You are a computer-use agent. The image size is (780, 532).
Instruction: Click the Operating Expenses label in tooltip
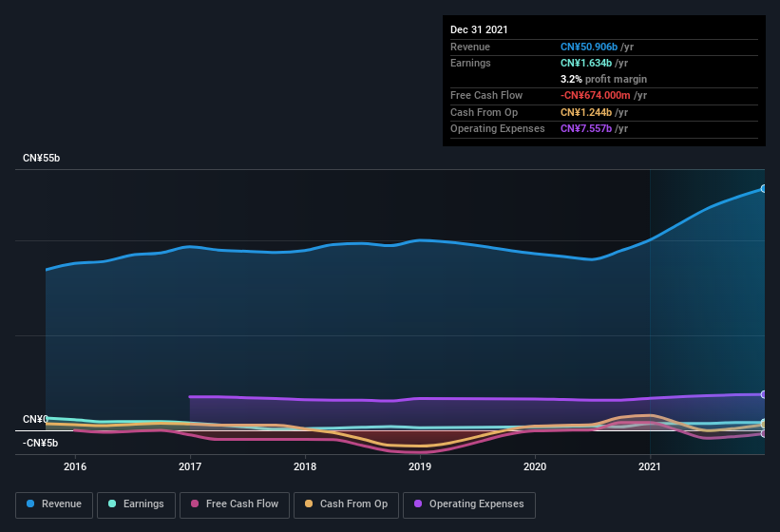tap(498, 128)
